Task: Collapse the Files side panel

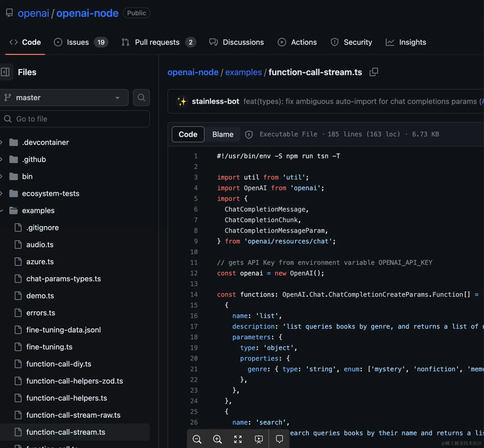Action: [x=5, y=72]
